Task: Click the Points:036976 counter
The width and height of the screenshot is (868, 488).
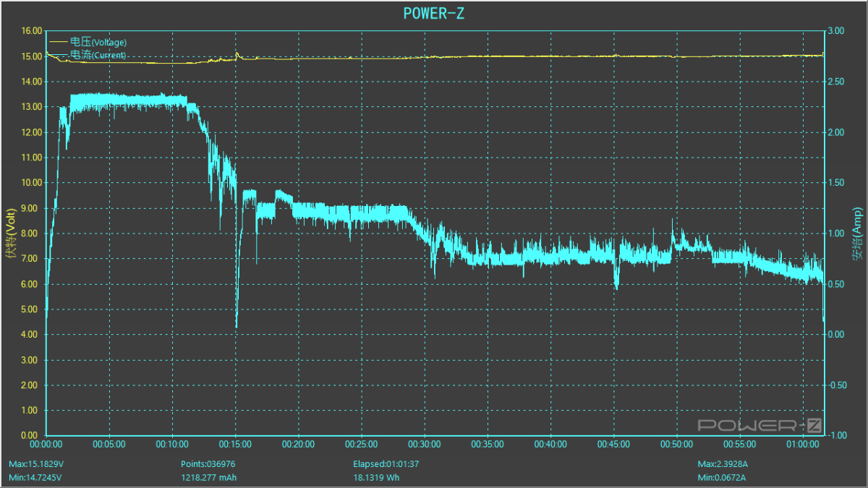Action: tap(208, 463)
